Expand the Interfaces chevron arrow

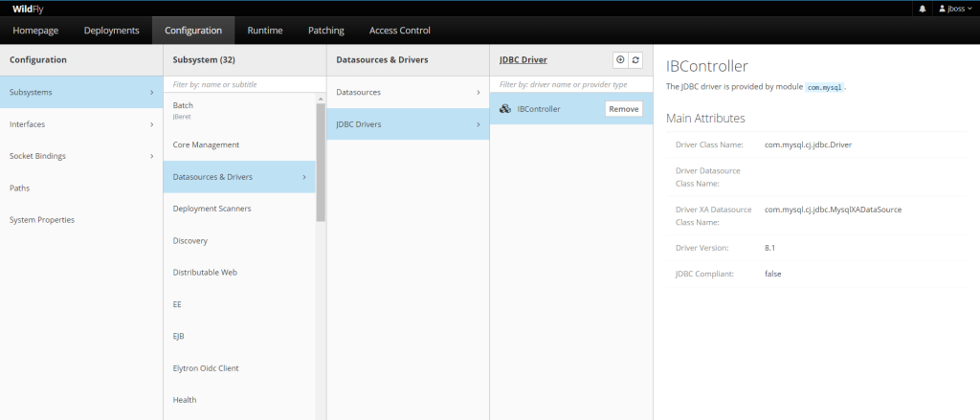coord(152,124)
